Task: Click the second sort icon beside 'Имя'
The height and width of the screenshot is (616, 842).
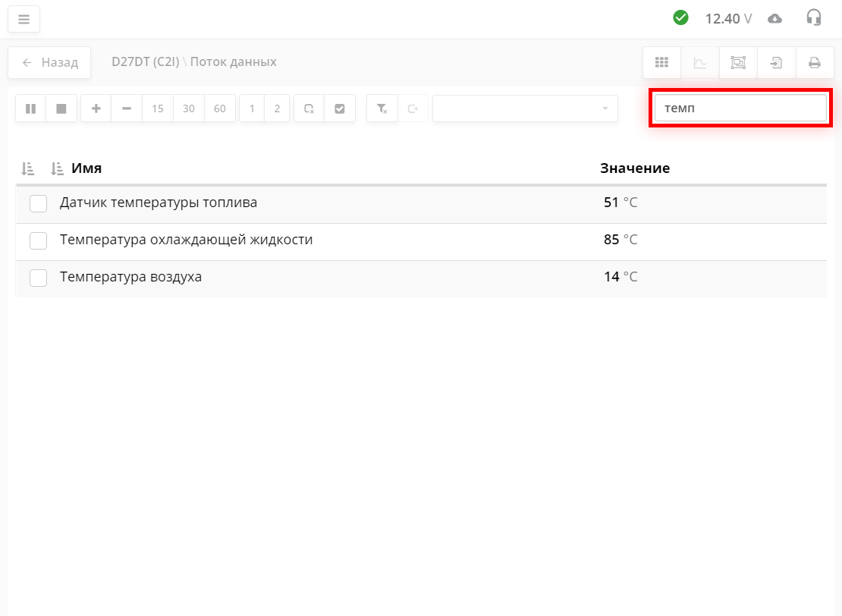Action: [56, 168]
